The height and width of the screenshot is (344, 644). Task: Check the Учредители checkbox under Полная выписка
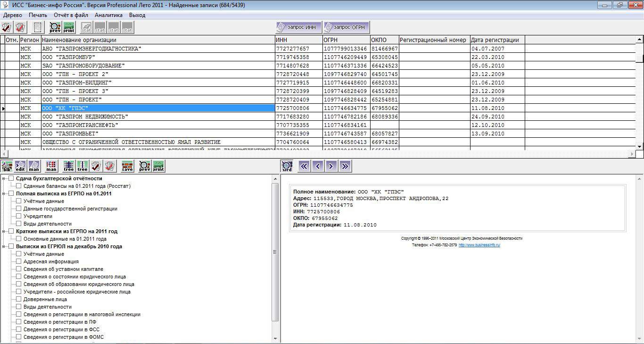(x=19, y=216)
